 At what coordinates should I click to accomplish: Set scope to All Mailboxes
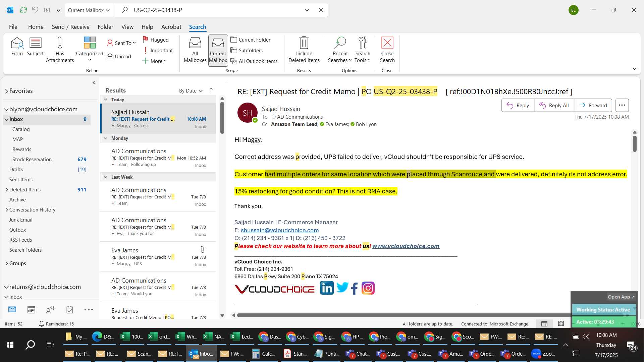tap(195, 50)
